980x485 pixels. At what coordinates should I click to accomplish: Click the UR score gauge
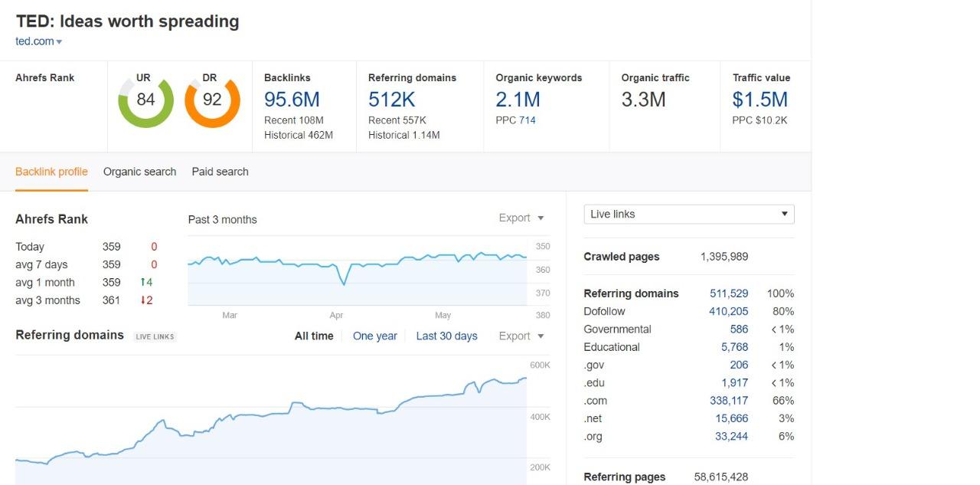(145, 100)
